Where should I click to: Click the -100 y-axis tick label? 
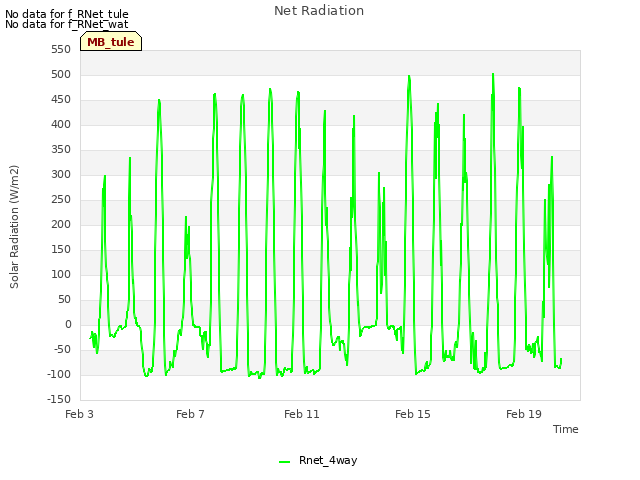coord(59,374)
